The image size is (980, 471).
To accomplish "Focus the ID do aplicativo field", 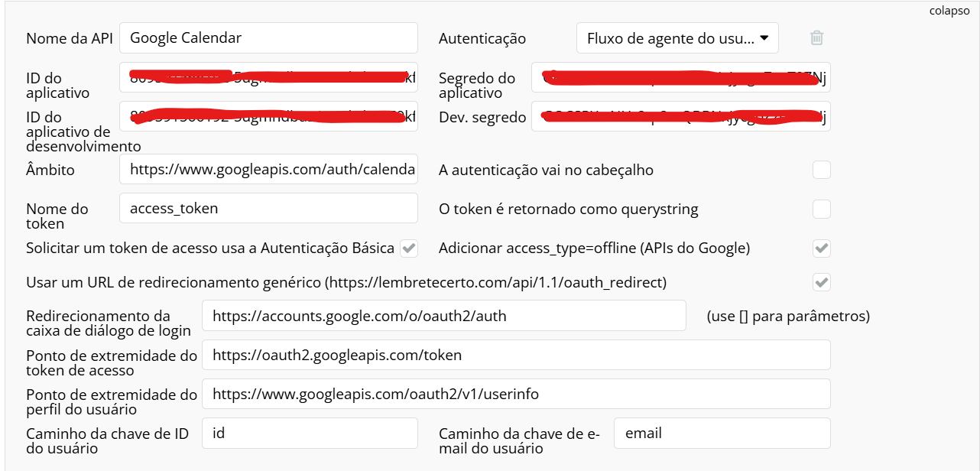I will click(268, 77).
